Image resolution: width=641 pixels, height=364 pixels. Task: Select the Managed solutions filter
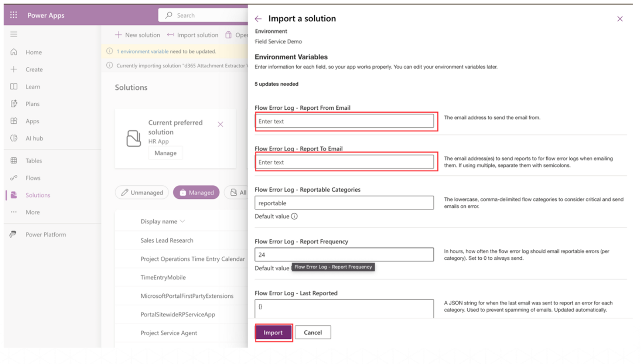[196, 193]
